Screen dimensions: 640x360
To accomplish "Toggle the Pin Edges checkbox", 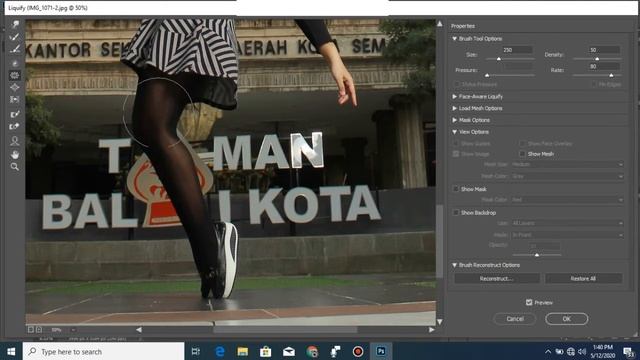I will pos(594,84).
